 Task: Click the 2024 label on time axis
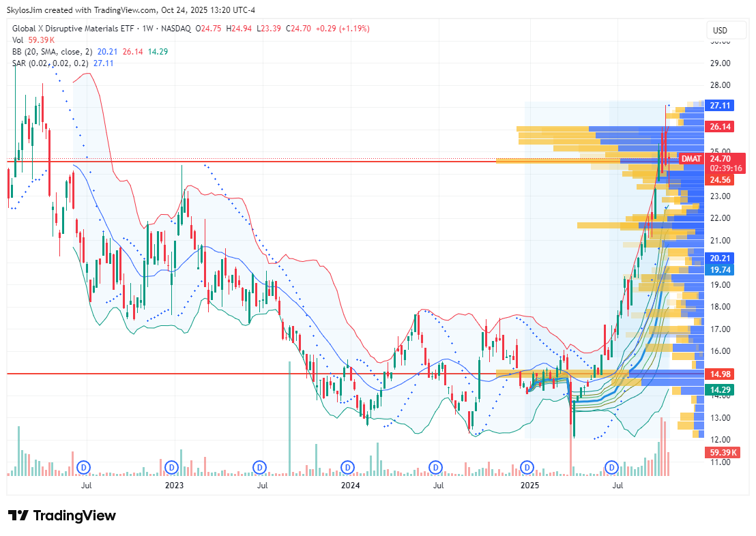click(x=350, y=485)
